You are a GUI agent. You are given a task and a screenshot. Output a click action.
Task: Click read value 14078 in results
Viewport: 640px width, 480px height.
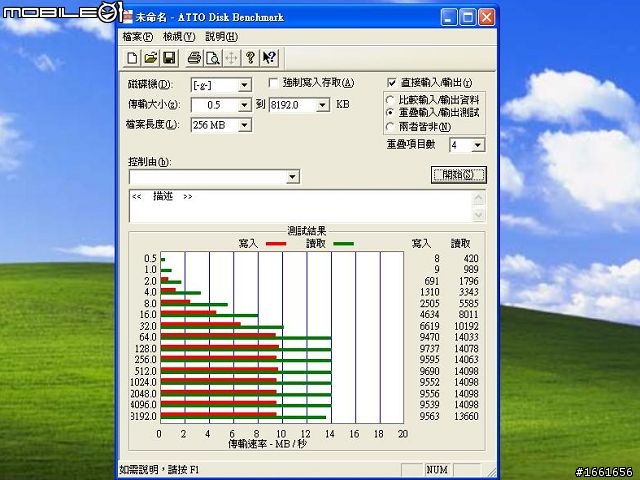[x=466, y=349]
